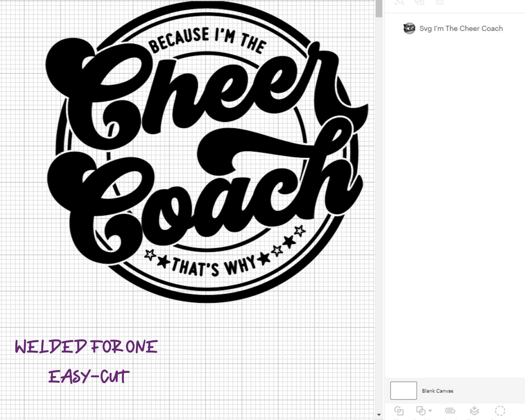This screenshot has width=525, height=420.
Task: Click the Delete trash icon
Action: [x=440, y=2]
